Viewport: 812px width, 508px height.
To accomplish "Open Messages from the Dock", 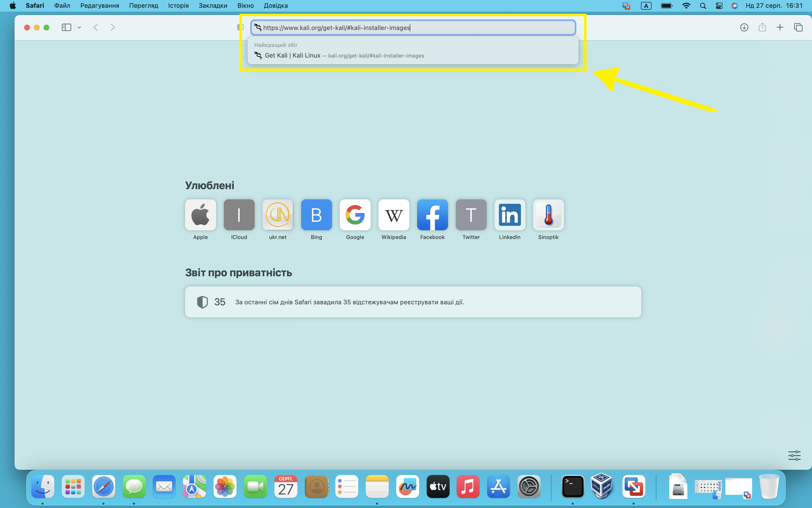I will pyautogui.click(x=134, y=486).
